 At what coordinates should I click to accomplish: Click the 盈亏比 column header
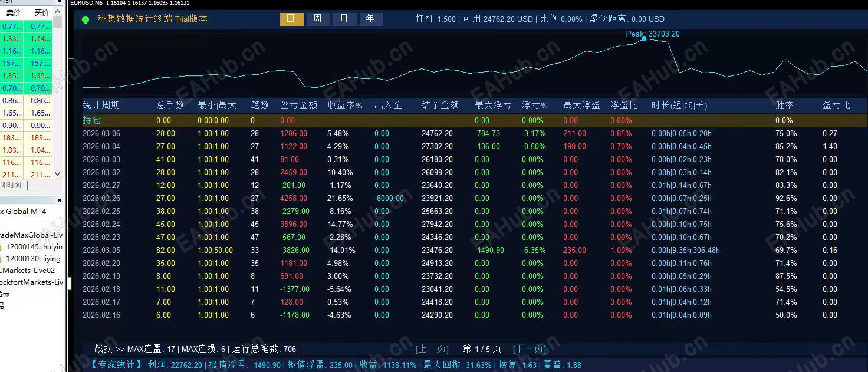[x=836, y=106]
